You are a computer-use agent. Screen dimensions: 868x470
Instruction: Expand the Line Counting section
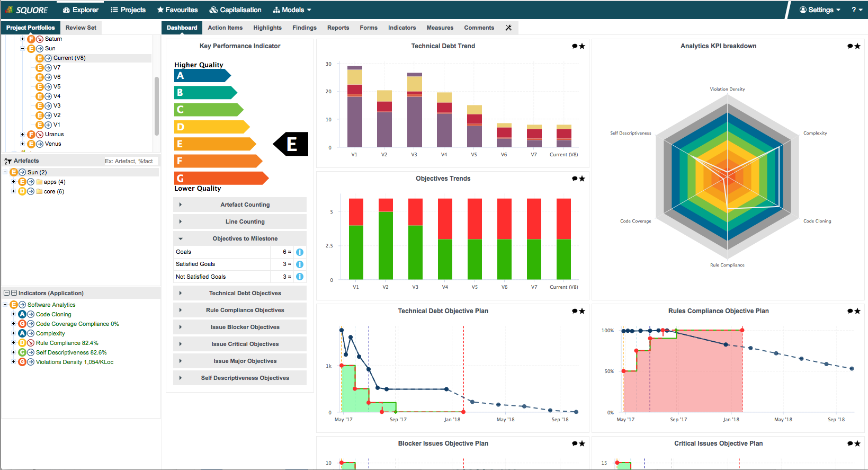click(x=240, y=221)
